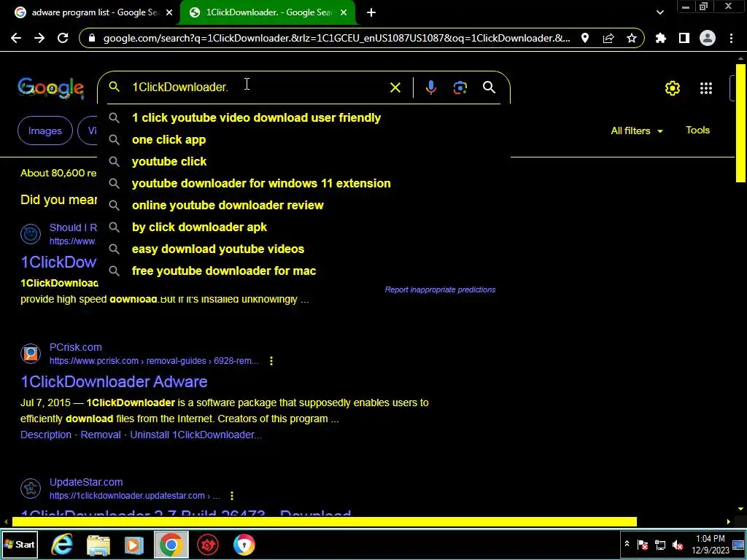Open the media player taskbar icon
The image size is (747, 560).
(x=134, y=544)
